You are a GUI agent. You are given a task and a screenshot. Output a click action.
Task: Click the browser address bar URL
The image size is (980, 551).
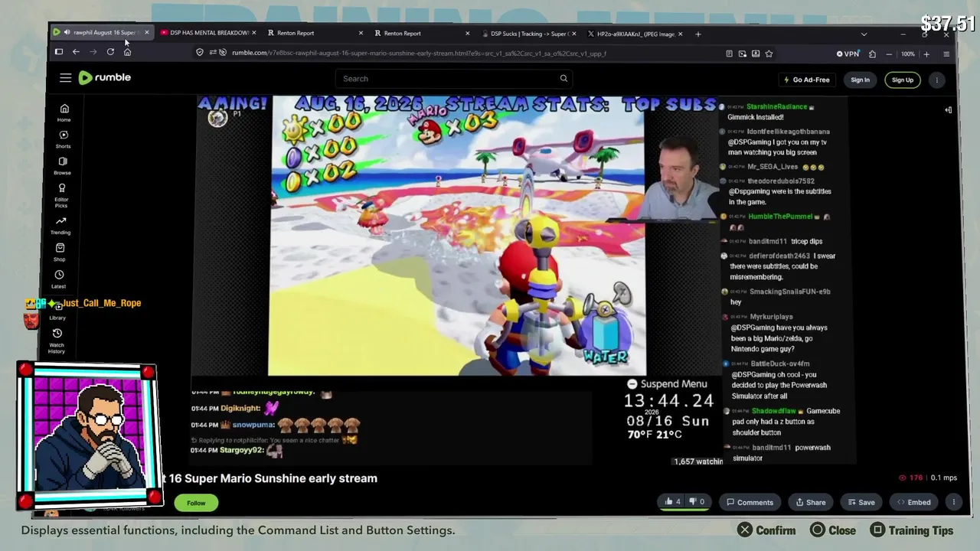pos(419,53)
